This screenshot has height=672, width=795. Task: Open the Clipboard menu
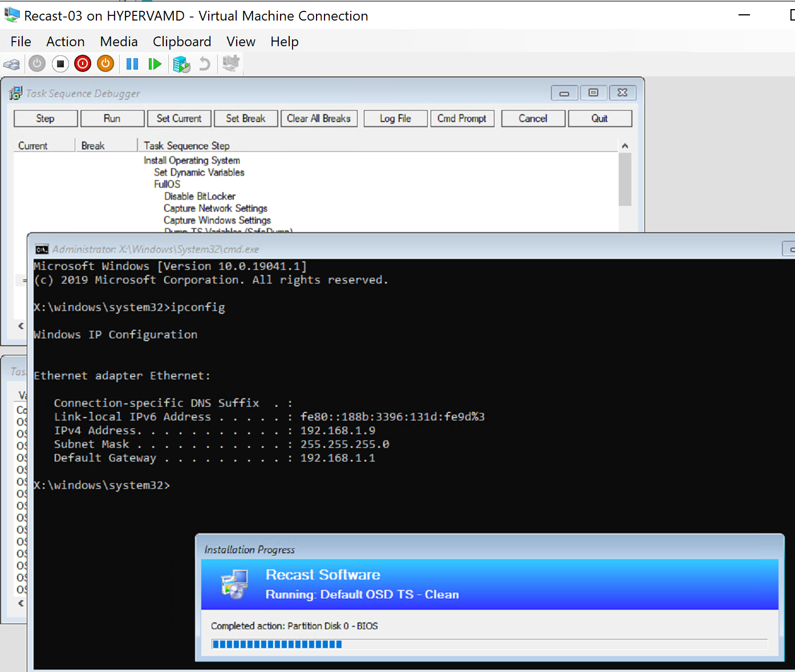pos(181,42)
